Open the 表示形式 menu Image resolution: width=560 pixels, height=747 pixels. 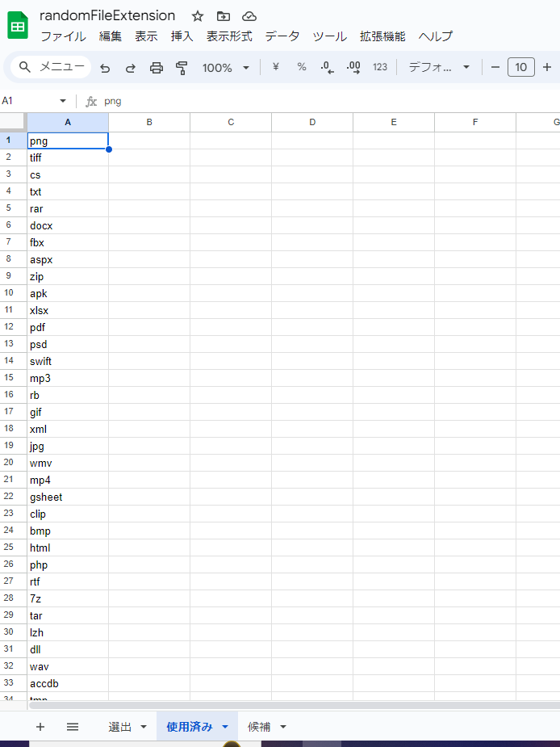229,36
